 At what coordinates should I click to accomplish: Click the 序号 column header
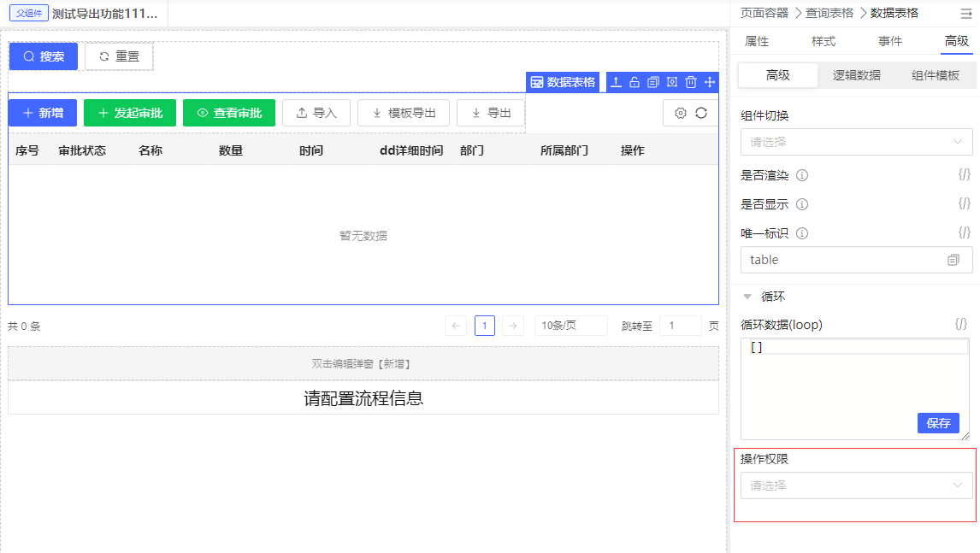pyautogui.click(x=27, y=150)
